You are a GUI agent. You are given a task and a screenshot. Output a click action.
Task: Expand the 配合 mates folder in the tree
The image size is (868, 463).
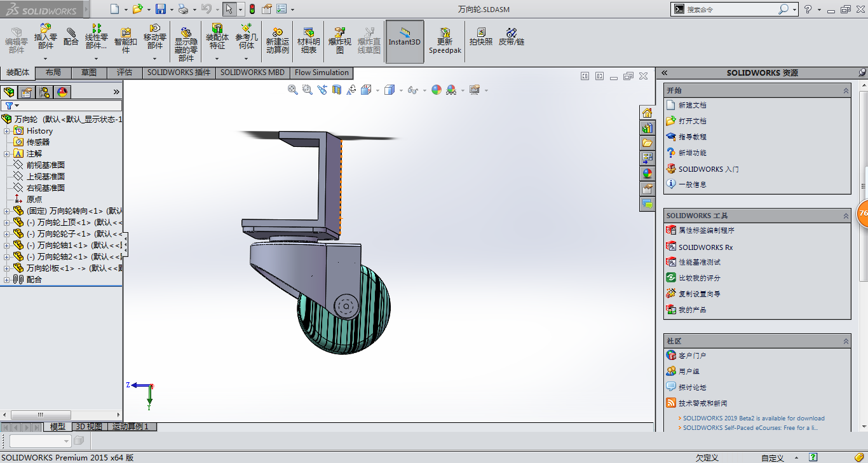[x=7, y=280]
